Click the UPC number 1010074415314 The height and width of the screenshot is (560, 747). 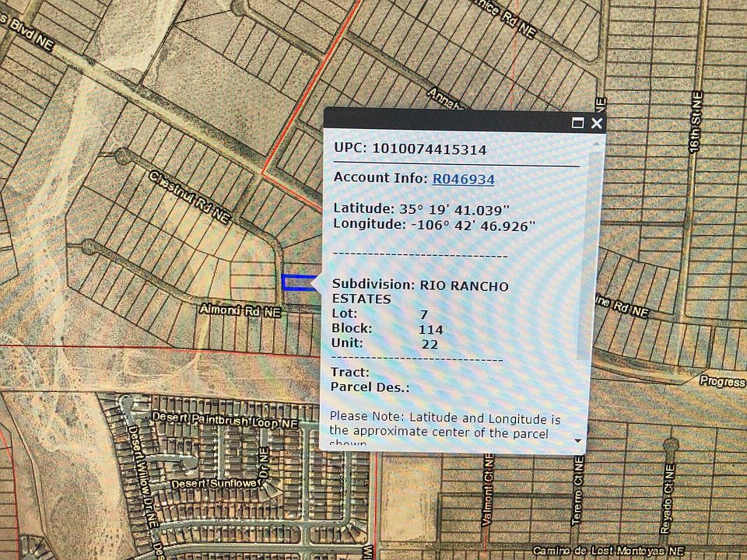pos(430,149)
